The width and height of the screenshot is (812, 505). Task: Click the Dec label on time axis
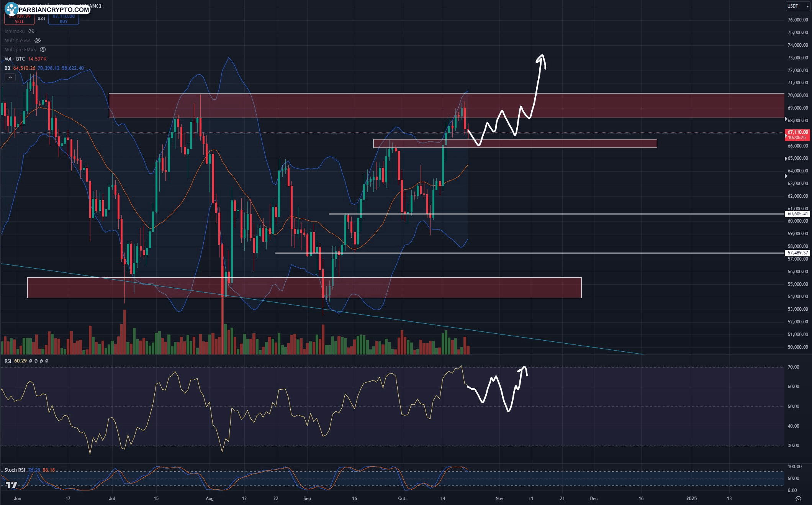tap(594, 498)
